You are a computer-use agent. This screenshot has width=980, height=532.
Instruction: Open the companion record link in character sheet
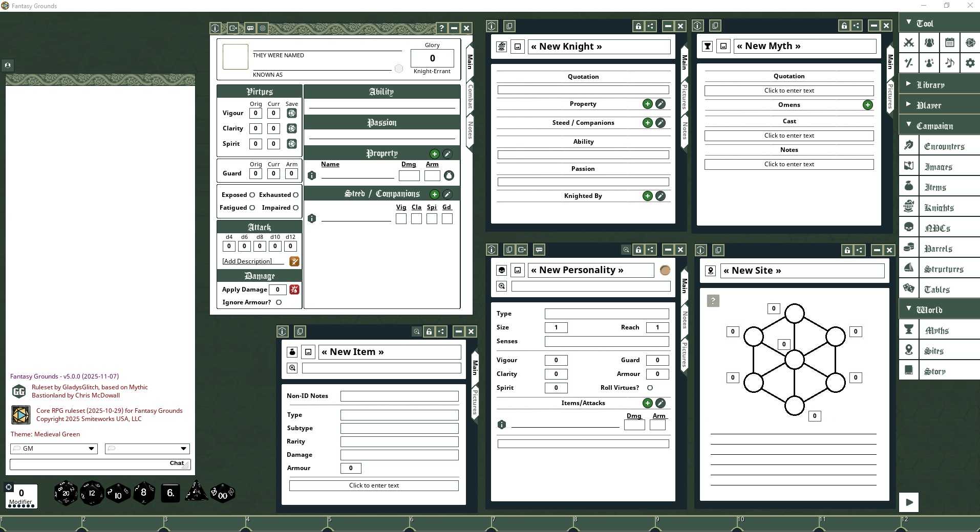tap(312, 218)
